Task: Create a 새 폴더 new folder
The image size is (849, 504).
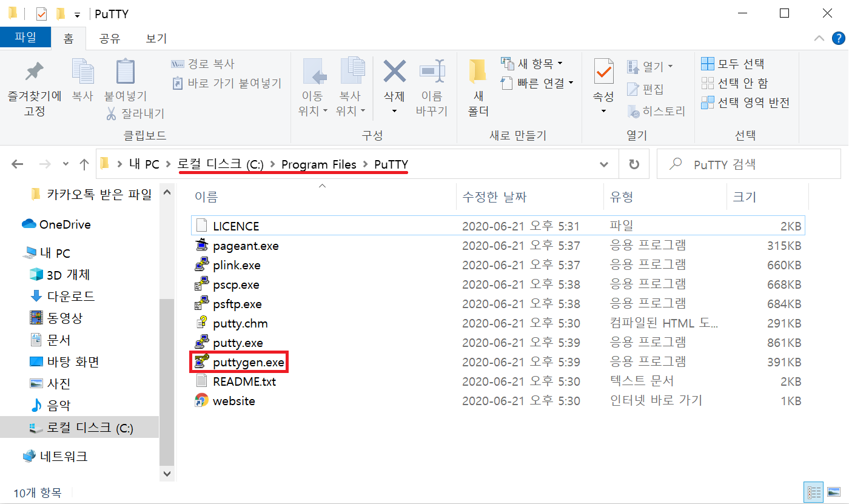Action: click(x=478, y=88)
